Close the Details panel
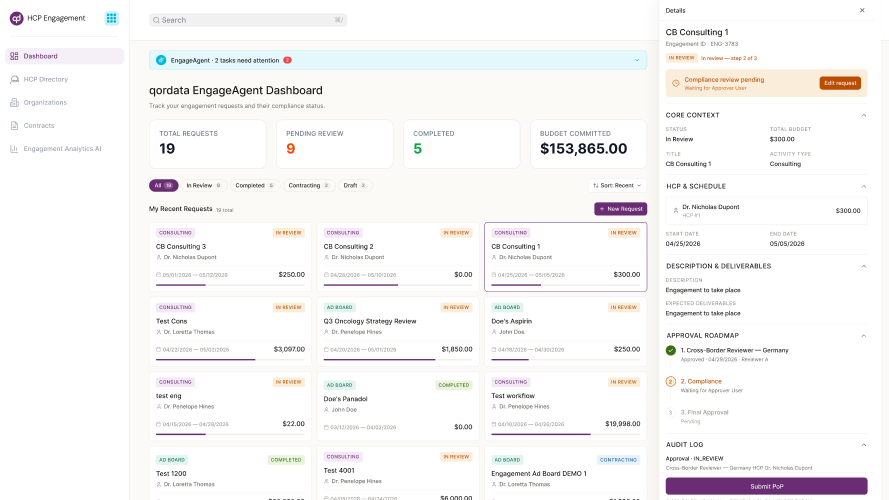Image resolution: width=889 pixels, height=500 pixels. tap(862, 10)
